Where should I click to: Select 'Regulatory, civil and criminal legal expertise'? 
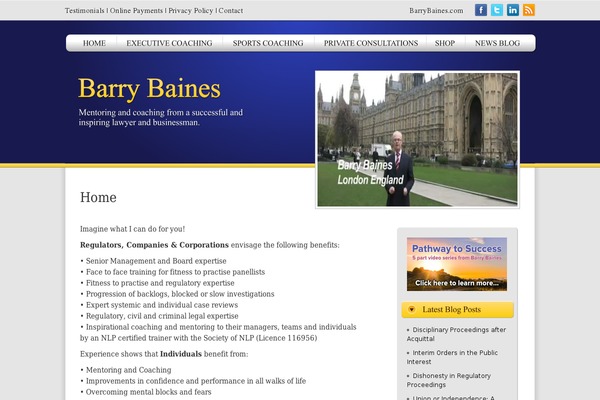(x=159, y=316)
